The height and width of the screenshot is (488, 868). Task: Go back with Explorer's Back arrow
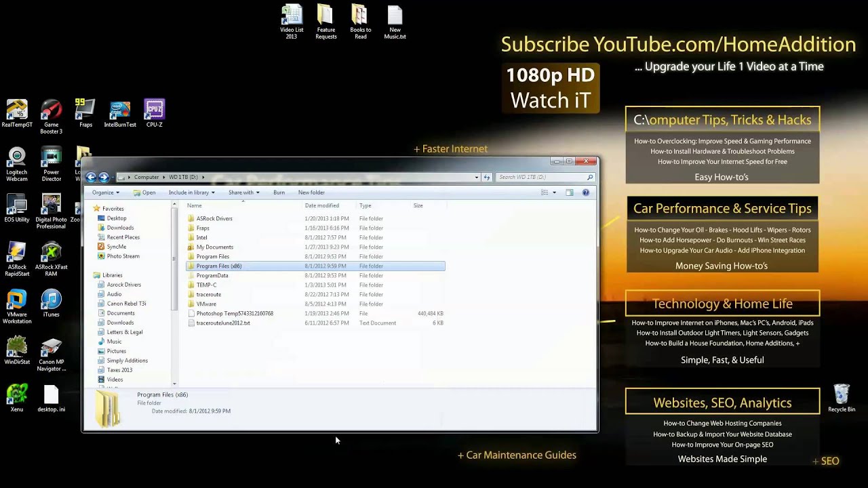point(92,177)
